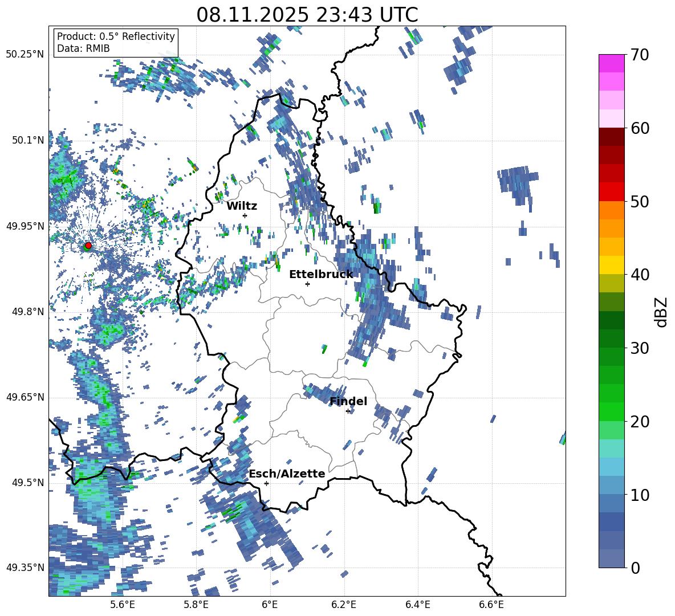Click the 5.6°E longitude label
This screenshot has height=616, width=675.
click(123, 605)
